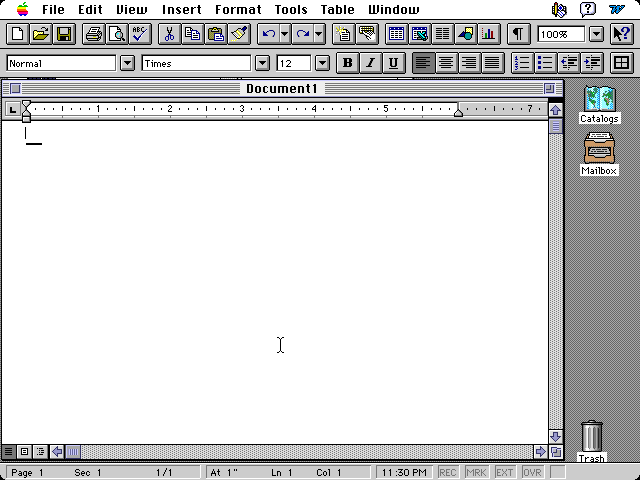Insert AutoText with keyboard-hand icon

point(367,34)
